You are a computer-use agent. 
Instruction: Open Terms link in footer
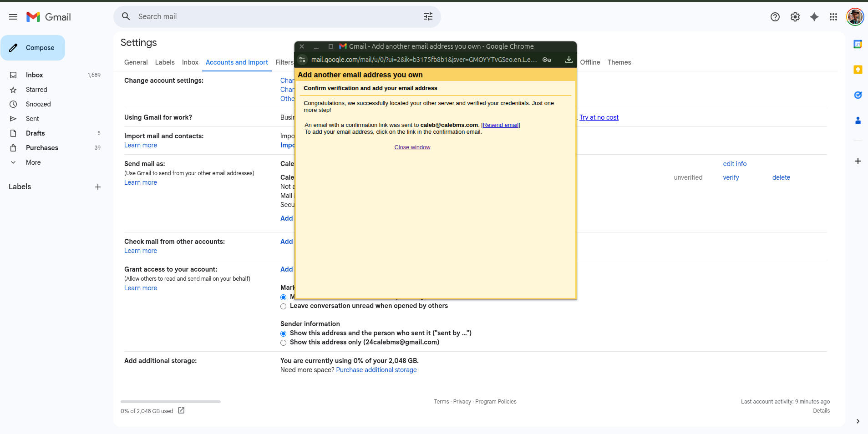click(441, 402)
